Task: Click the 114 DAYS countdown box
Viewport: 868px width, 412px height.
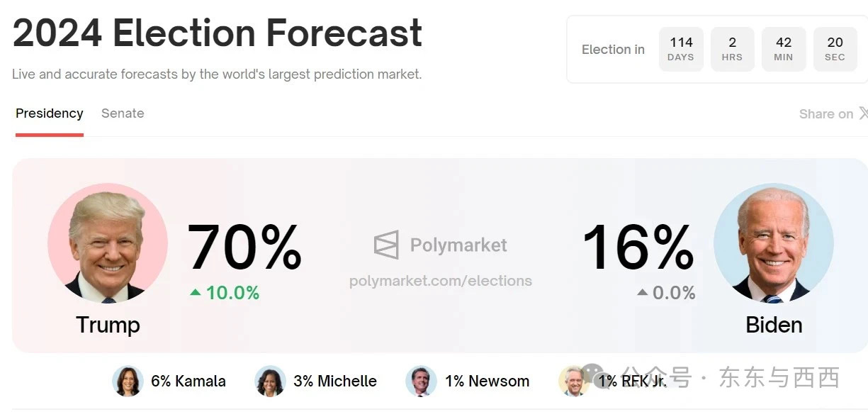Action: tap(681, 50)
